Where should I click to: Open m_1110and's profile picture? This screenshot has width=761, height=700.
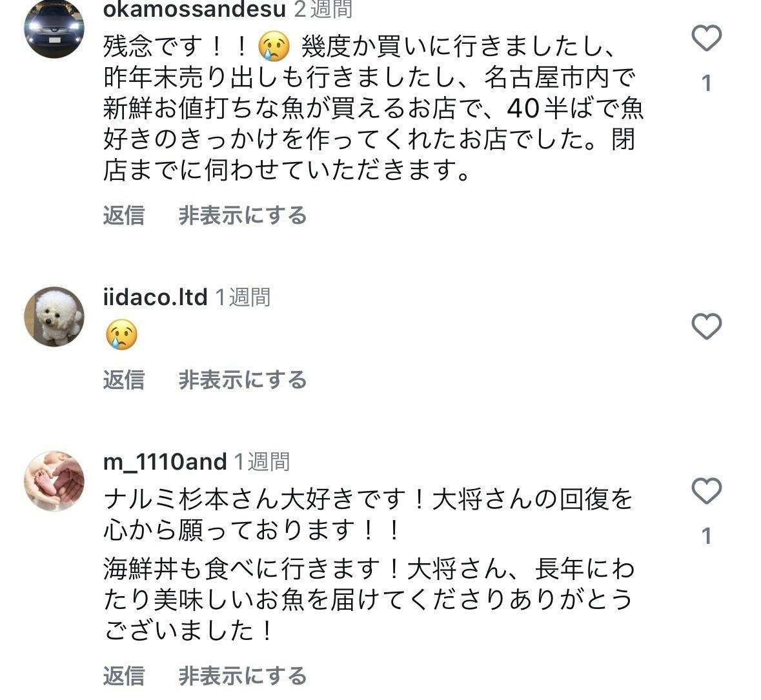(x=54, y=481)
